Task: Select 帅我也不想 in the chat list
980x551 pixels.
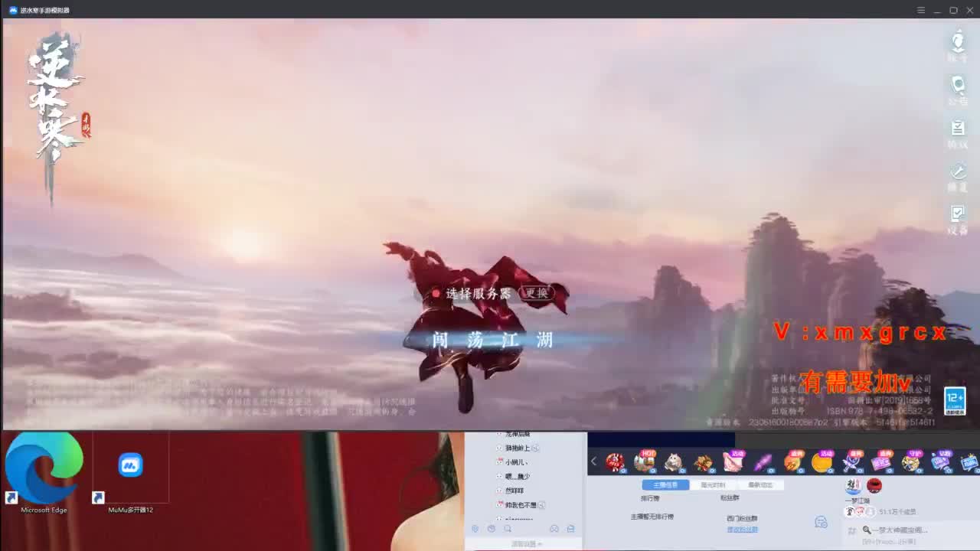Action: [x=521, y=505]
